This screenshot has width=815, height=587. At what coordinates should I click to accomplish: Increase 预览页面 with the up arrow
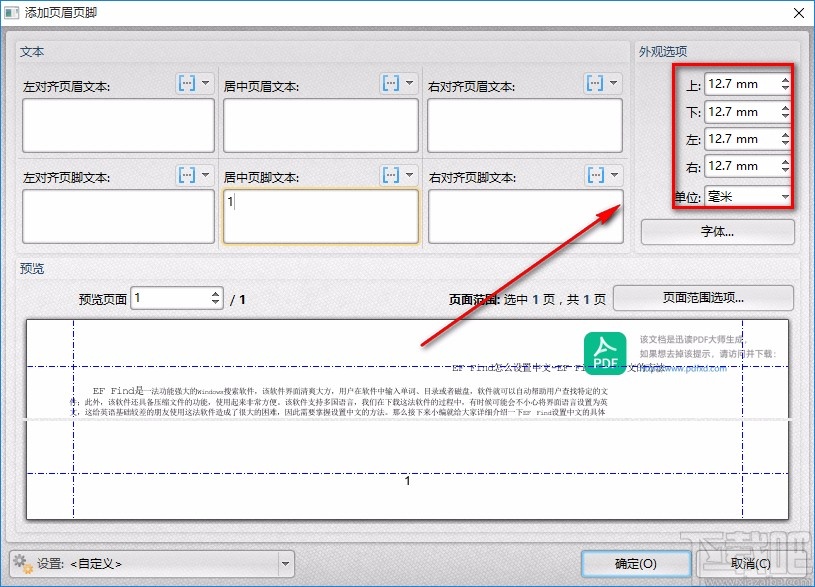[214, 293]
